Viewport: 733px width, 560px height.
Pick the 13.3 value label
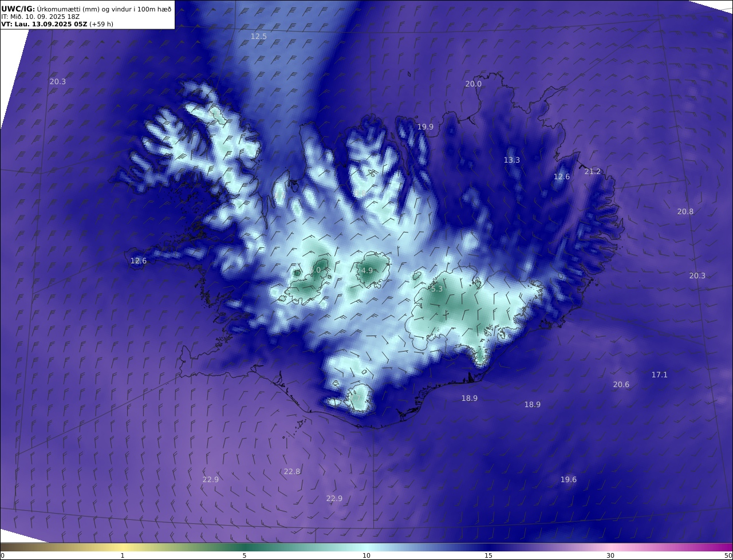coord(511,160)
